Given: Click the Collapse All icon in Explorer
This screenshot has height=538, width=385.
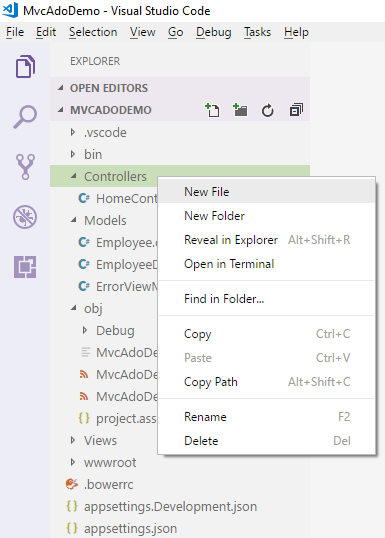Looking at the screenshot, I should 296,110.
